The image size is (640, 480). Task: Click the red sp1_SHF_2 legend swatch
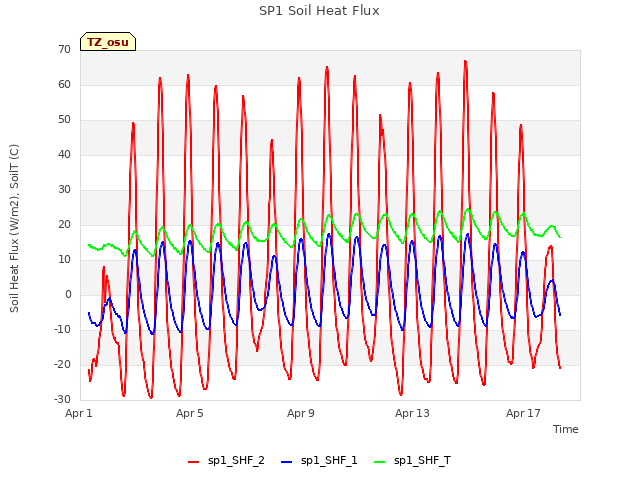tap(193, 462)
